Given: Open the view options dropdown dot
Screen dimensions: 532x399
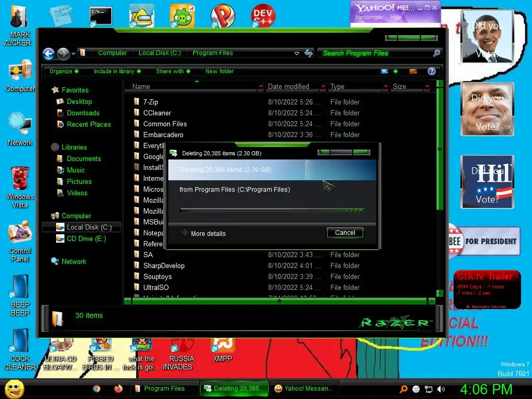Looking at the screenshot, I should click(395, 71).
